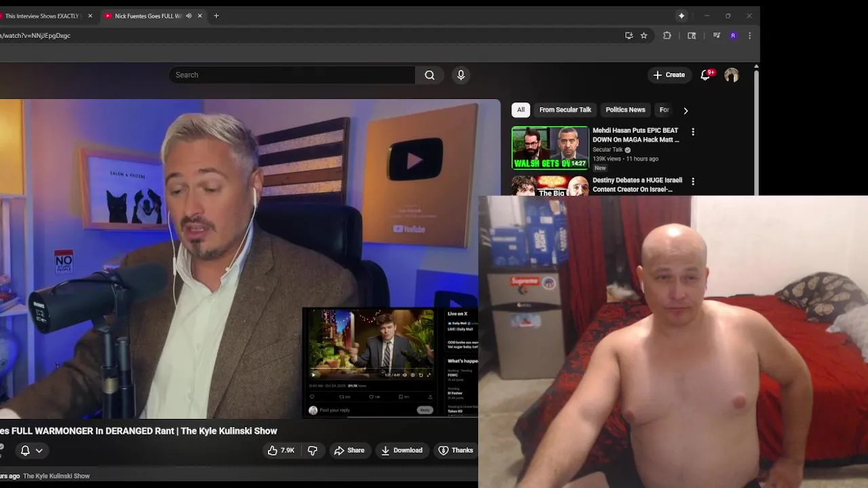868x488 pixels.
Task: Select the Politics News chip
Action: click(x=625, y=110)
